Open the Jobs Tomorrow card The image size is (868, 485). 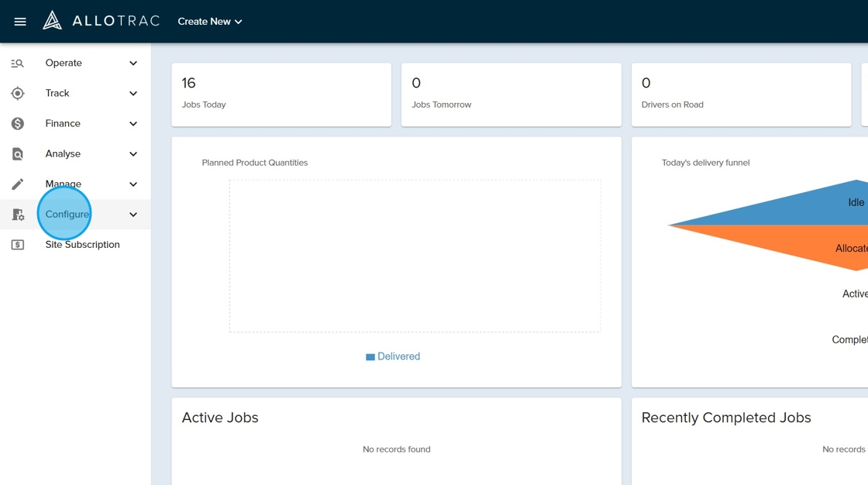(x=511, y=95)
